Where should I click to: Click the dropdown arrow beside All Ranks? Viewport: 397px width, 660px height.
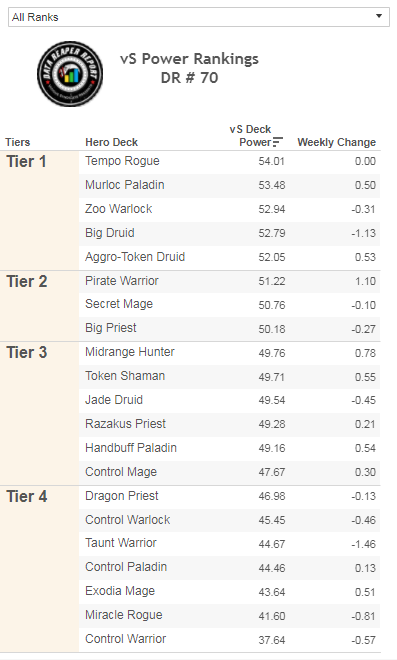tap(379, 16)
